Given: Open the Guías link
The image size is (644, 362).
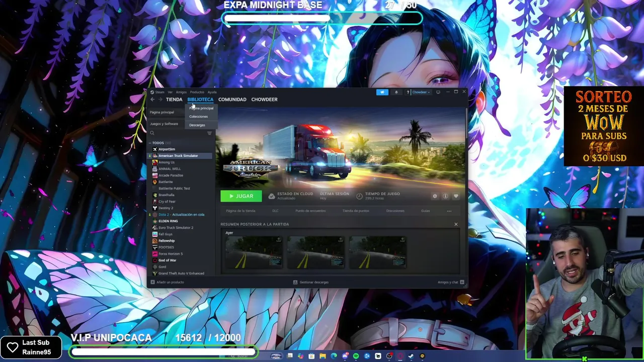Looking at the screenshot, I should [426, 211].
